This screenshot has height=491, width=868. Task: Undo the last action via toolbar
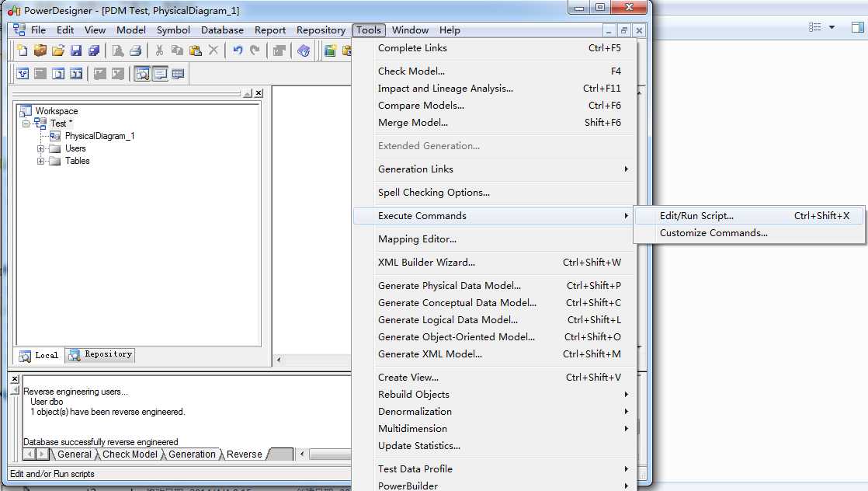click(x=238, y=51)
